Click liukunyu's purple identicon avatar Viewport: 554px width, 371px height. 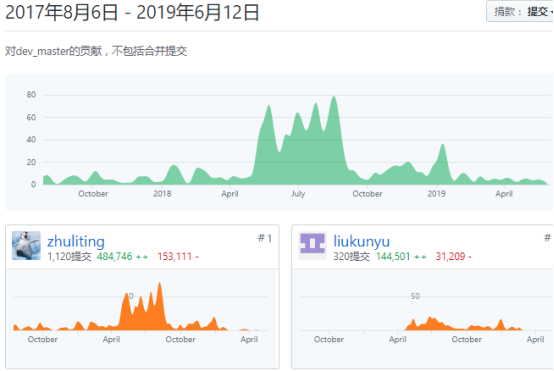click(x=312, y=246)
